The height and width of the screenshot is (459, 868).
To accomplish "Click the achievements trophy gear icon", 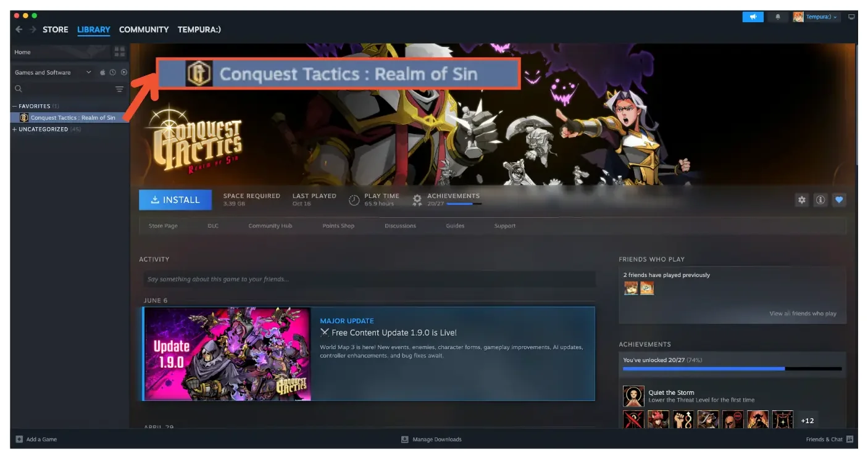I will coord(417,200).
